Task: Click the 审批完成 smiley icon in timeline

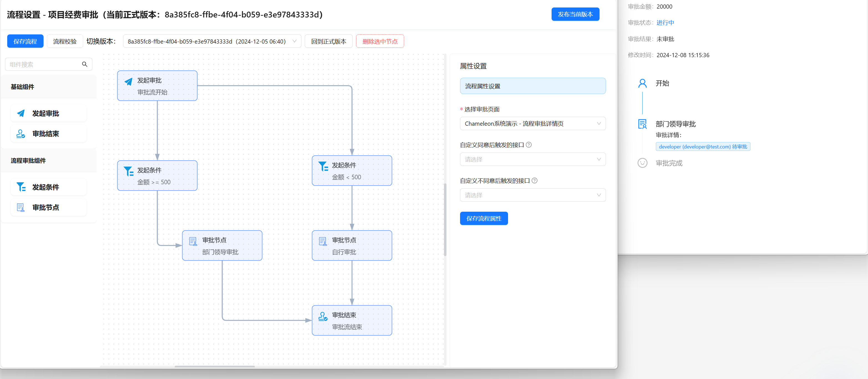Action: [642, 163]
